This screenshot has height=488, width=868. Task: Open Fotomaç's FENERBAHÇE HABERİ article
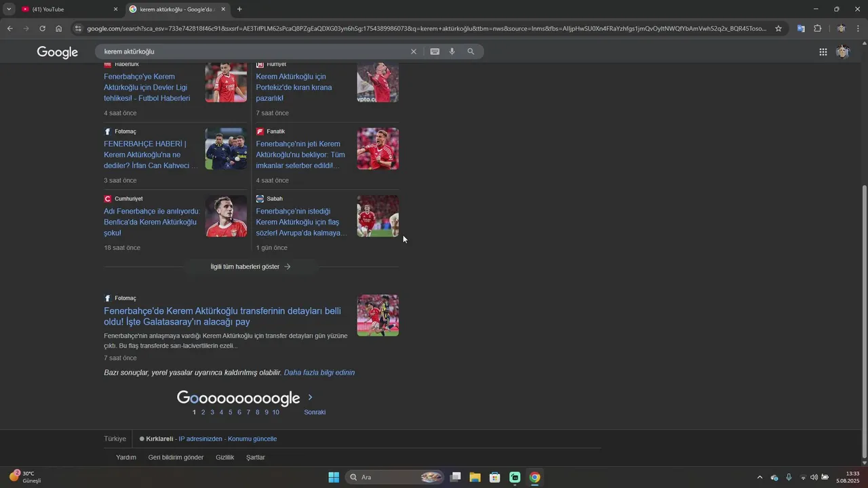coord(151,155)
